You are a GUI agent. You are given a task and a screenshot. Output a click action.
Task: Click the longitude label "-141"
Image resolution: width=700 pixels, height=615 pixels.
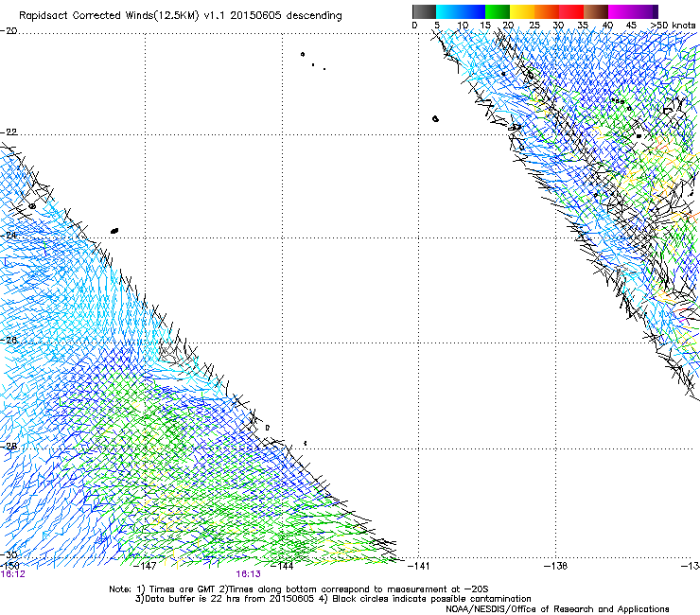point(419,566)
